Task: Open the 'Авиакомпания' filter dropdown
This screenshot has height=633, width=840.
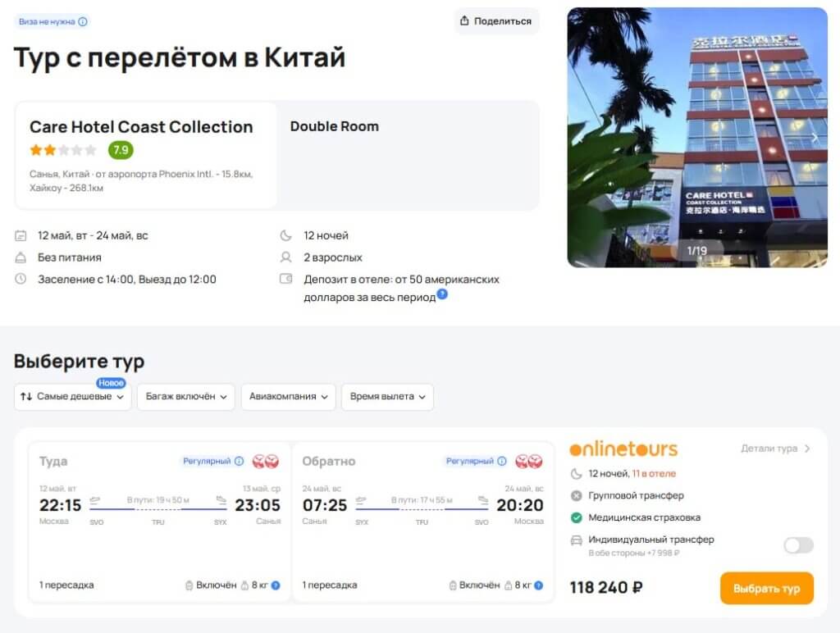Action: click(x=288, y=397)
